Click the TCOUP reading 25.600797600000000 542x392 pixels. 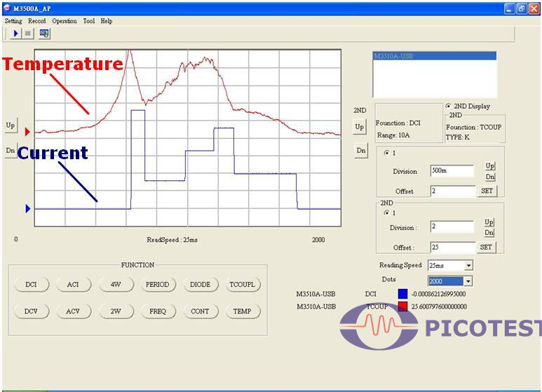pos(439,306)
